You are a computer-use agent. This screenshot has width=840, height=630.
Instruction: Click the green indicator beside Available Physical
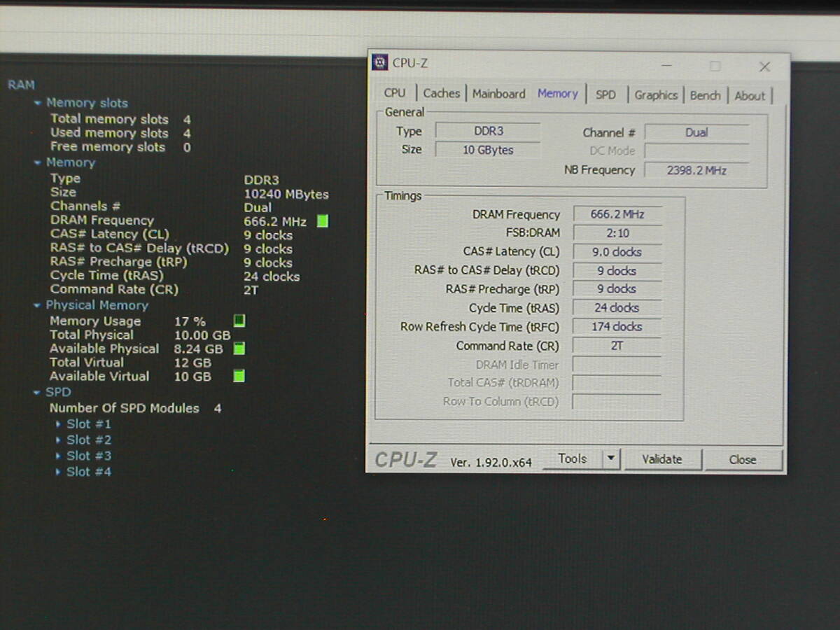click(x=239, y=349)
